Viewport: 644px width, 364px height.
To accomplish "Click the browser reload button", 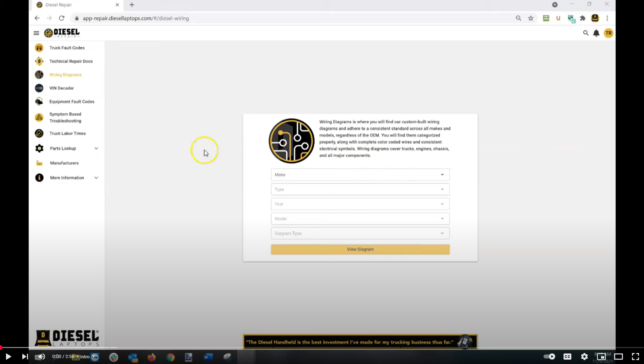I will coord(62,18).
